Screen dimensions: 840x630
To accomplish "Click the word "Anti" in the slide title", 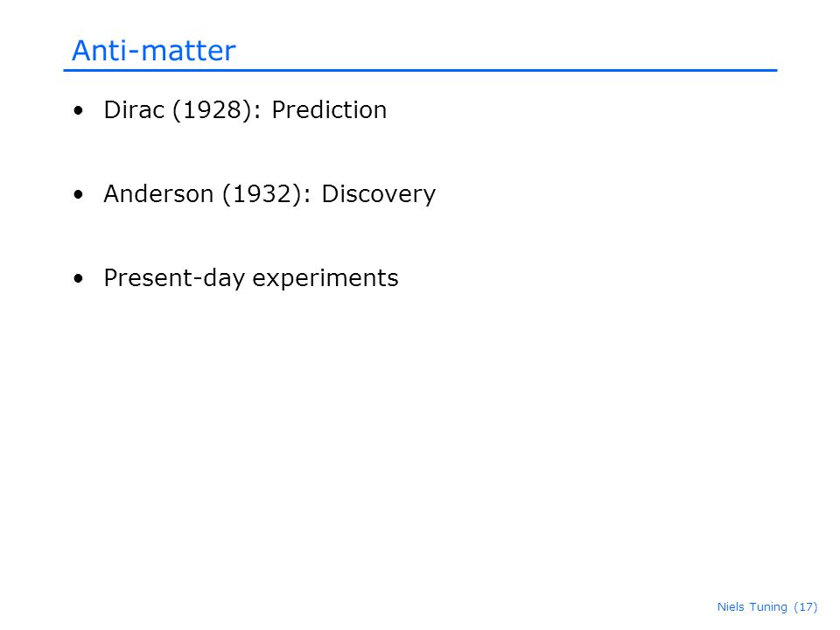I will (99, 51).
